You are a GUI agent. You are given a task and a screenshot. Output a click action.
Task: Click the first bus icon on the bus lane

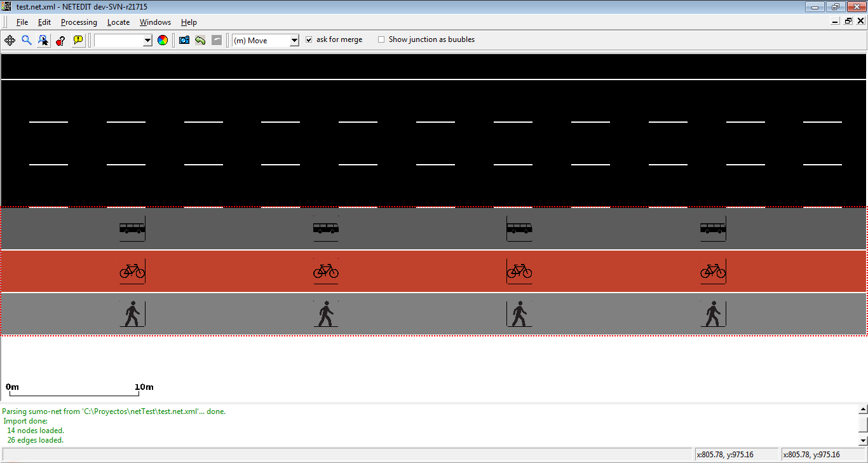coord(132,228)
